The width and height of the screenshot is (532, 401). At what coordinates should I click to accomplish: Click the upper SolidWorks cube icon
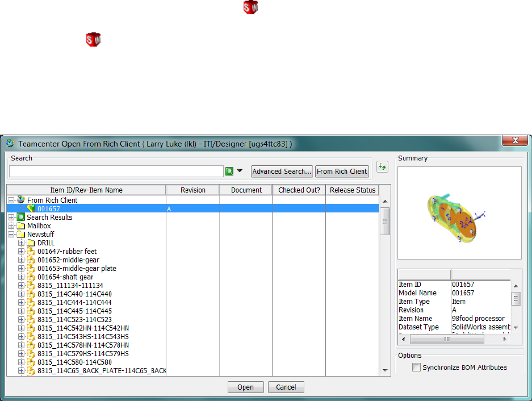click(251, 7)
